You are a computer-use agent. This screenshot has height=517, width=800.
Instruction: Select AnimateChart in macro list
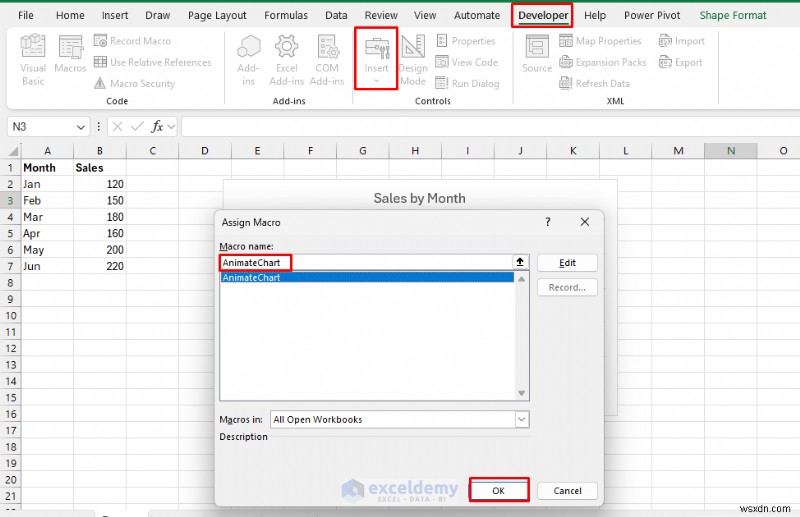coord(367,278)
